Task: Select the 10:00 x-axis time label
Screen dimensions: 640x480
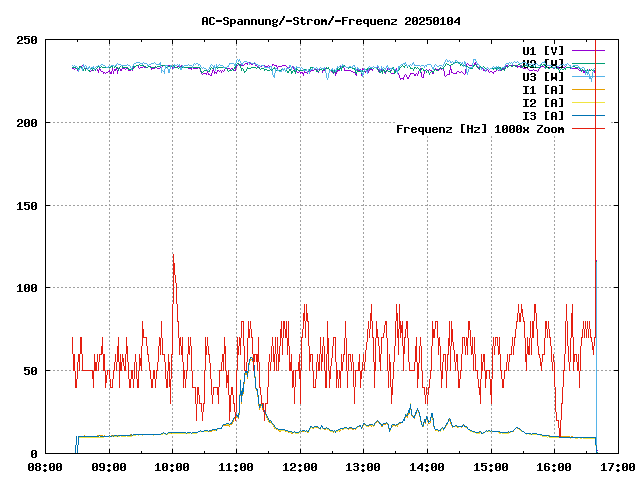Action: [x=172, y=467]
